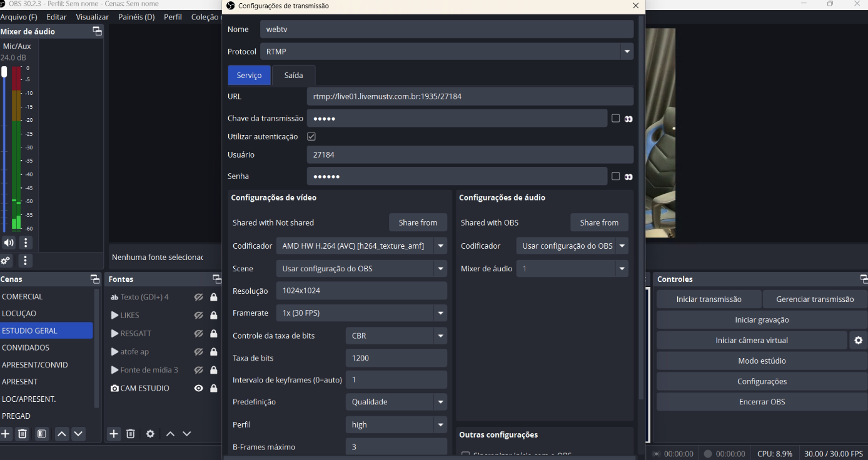Add a new scene with plus icon
The image size is (868, 460).
click(6, 434)
